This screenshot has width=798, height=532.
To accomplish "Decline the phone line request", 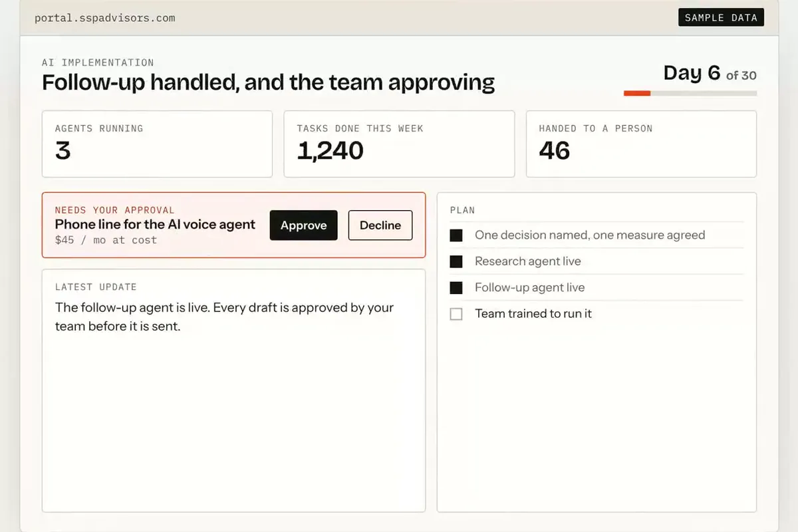I will [x=380, y=225].
